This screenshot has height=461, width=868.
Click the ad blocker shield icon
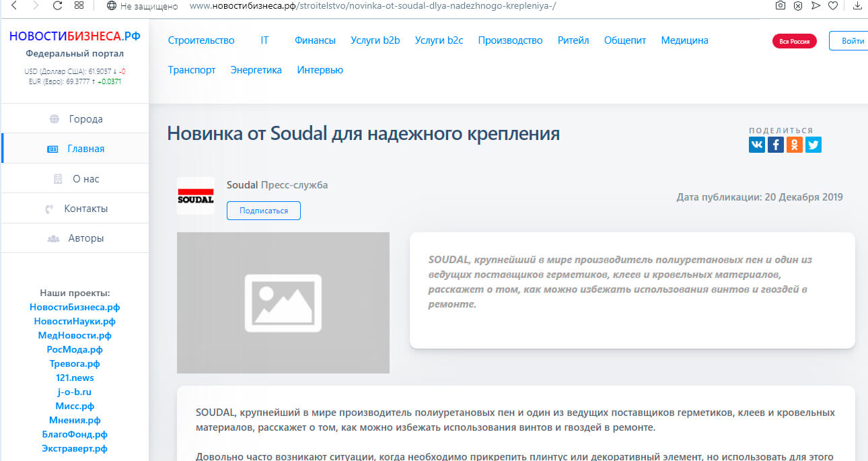pyautogui.click(x=797, y=5)
